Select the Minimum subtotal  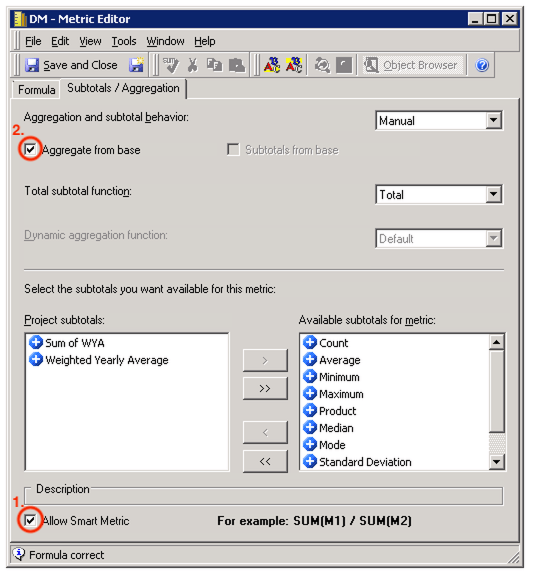(331, 377)
